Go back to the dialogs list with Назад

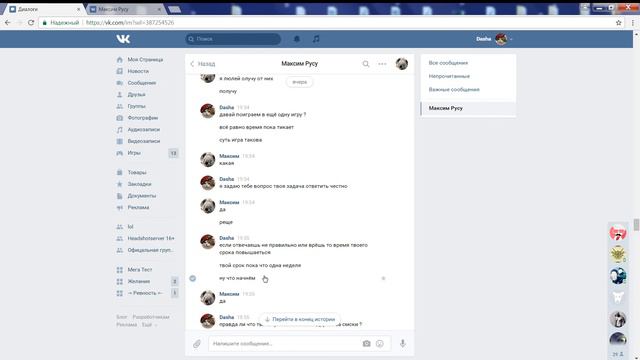[202, 64]
